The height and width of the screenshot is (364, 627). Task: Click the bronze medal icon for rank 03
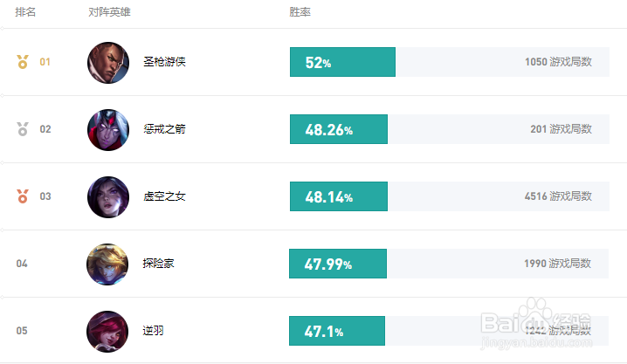tap(23, 196)
